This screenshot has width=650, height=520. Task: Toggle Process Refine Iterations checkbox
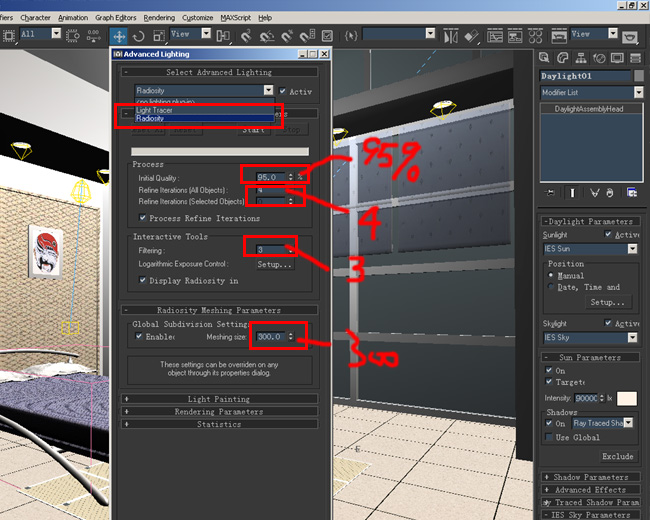point(143,217)
